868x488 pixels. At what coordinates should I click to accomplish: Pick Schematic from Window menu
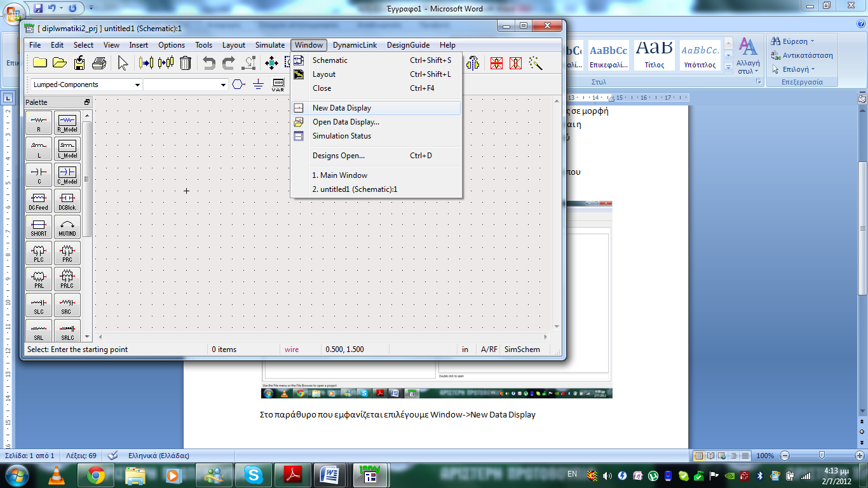[376, 60]
